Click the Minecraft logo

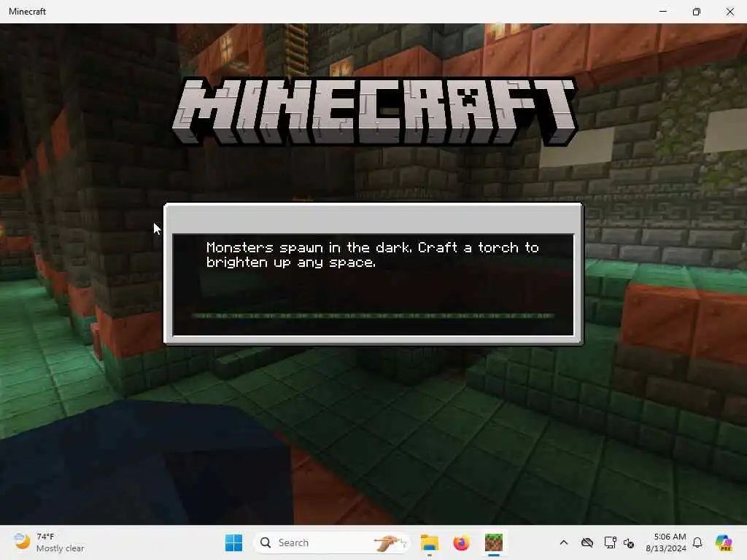pyautogui.click(x=375, y=111)
